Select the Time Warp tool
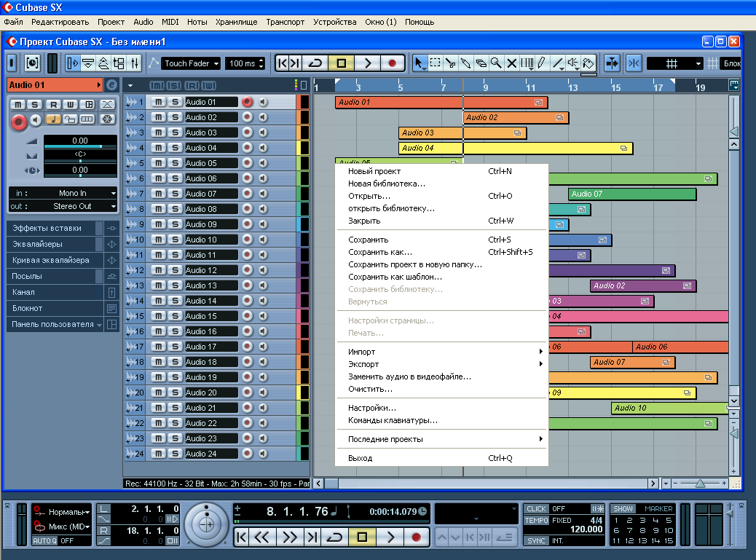The image size is (756, 560). click(527, 63)
